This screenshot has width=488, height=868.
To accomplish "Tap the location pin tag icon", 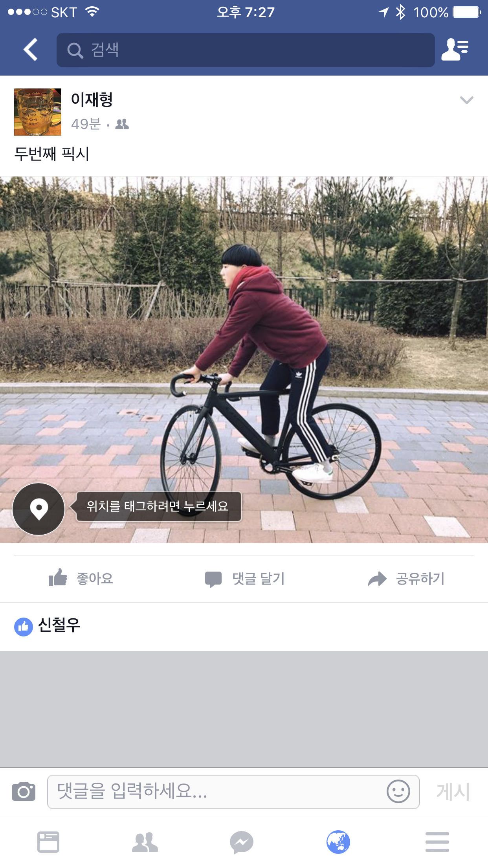I will (39, 509).
